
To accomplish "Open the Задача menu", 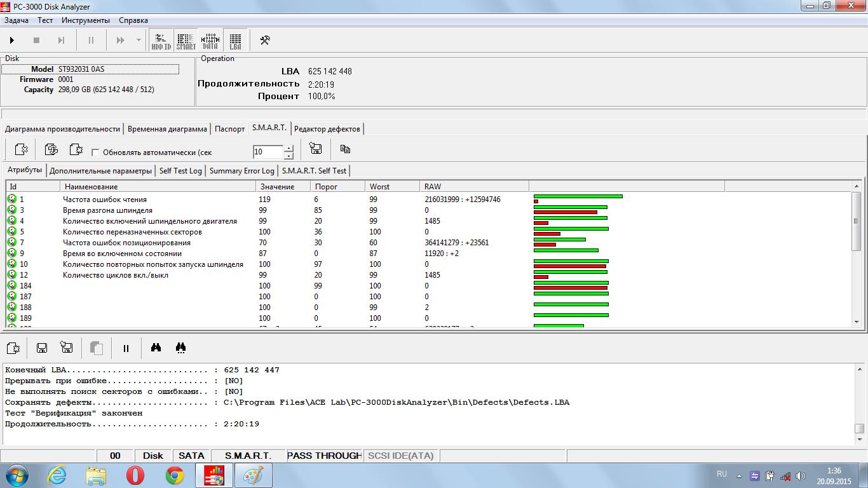I will (17, 20).
